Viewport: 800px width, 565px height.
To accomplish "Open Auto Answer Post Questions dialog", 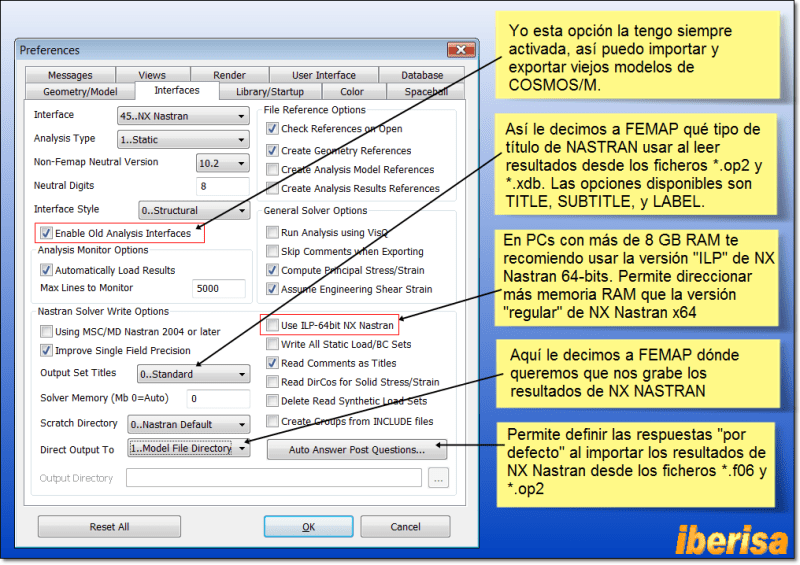I will click(x=357, y=450).
